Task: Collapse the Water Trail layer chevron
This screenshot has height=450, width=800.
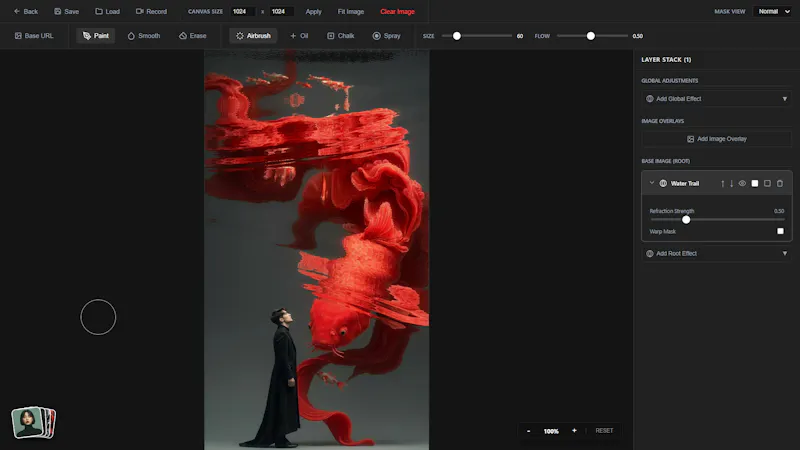Action: point(652,183)
